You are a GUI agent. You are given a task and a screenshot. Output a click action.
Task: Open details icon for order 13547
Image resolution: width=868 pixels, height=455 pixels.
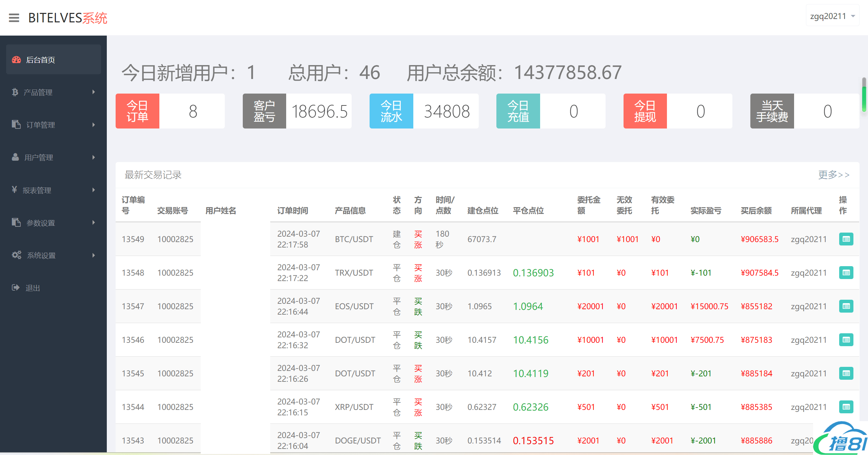point(846,306)
